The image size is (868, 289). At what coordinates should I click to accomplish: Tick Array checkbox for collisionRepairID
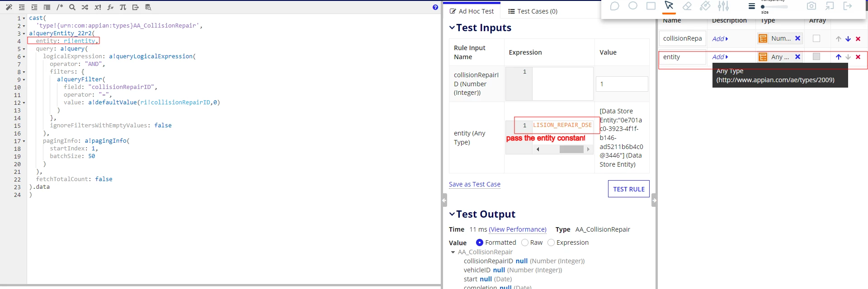[816, 38]
